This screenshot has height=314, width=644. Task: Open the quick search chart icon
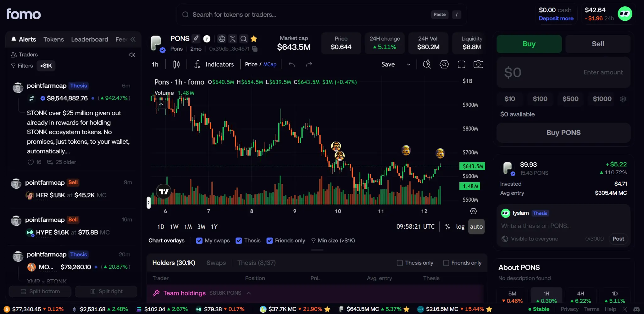point(427,64)
